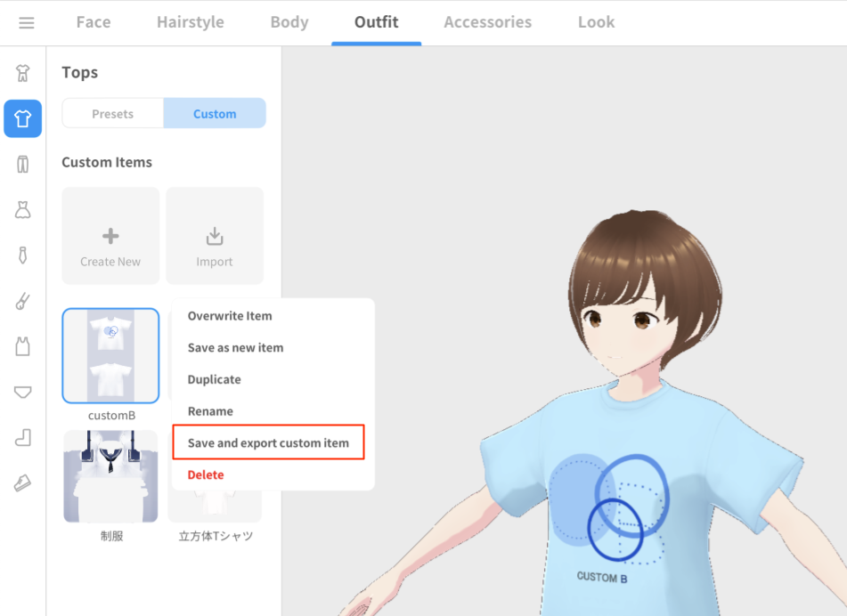Select the necktie category icon

[x=22, y=255]
